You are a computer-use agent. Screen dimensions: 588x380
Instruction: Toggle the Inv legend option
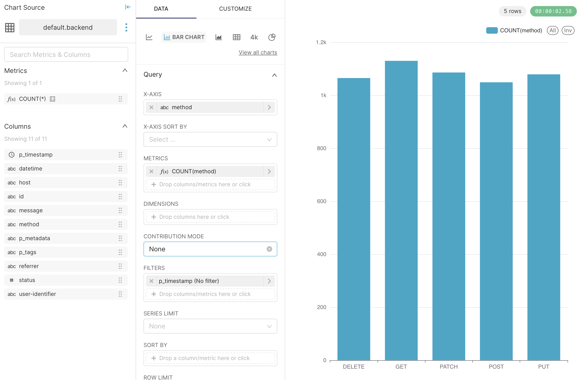coord(568,30)
